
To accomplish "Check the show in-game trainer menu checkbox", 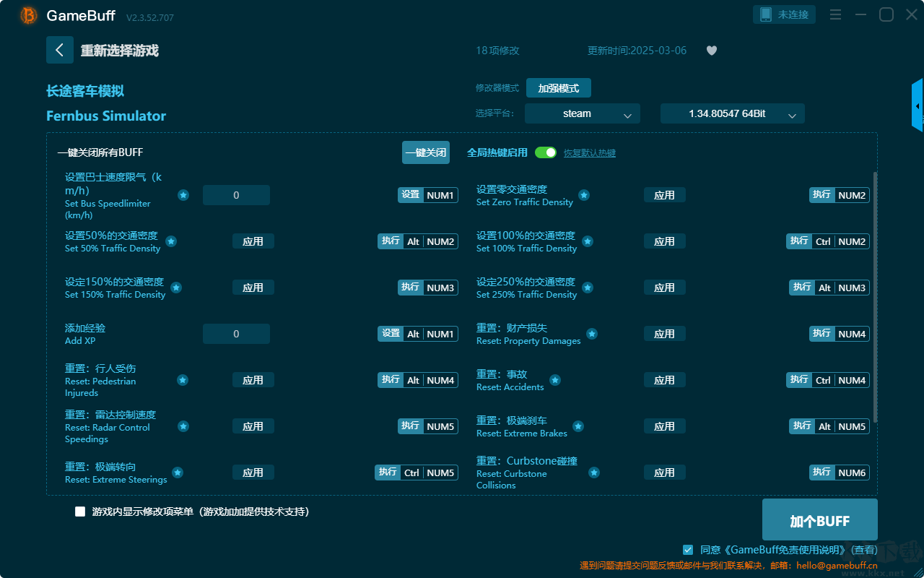I will coord(80,512).
